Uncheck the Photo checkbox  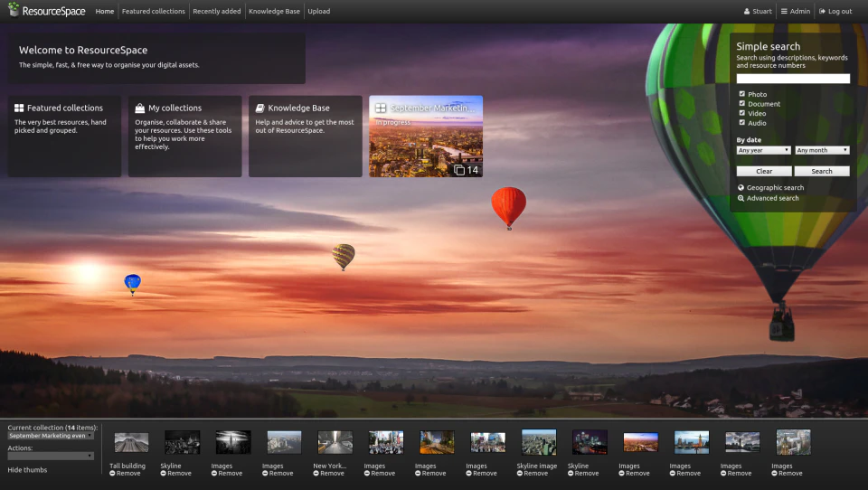click(x=741, y=94)
